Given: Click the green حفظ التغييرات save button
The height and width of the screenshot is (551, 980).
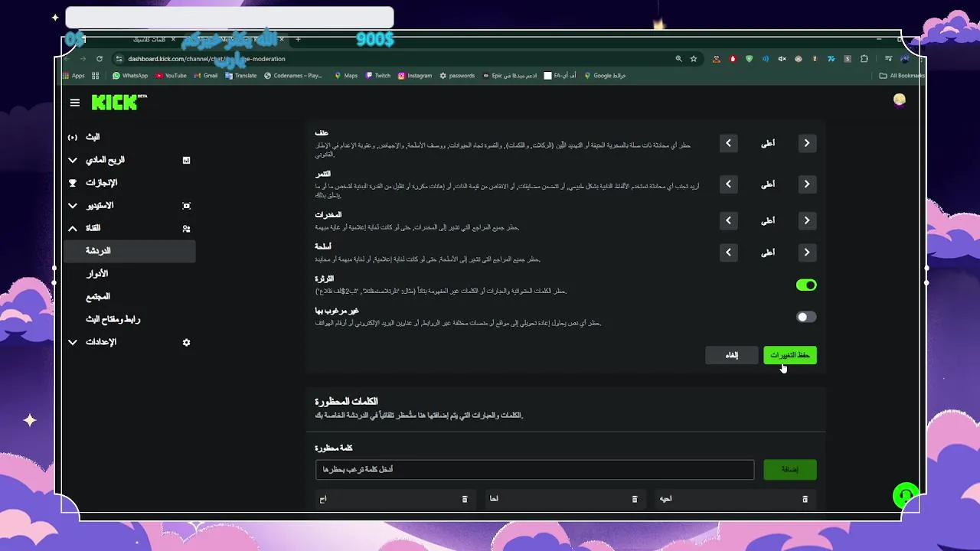Looking at the screenshot, I should click(x=790, y=355).
